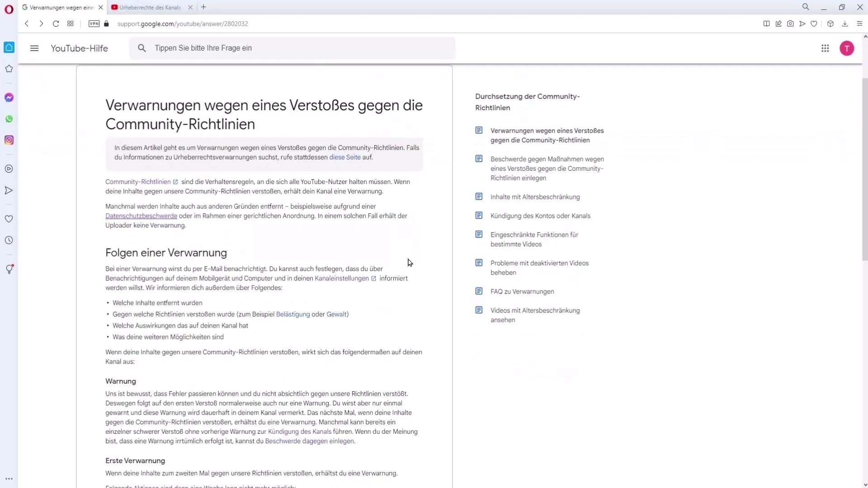868x488 pixels.
Task: Open the Opera menu logo
Action: (x=9, y=9)
